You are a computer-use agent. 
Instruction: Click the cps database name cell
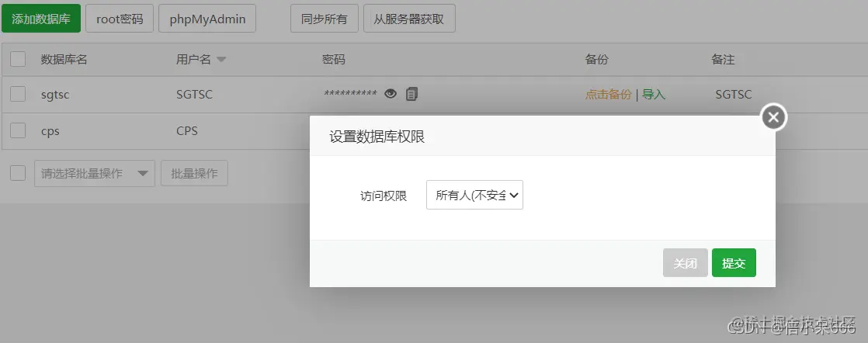pyautogui.click(x=50, y=131)
